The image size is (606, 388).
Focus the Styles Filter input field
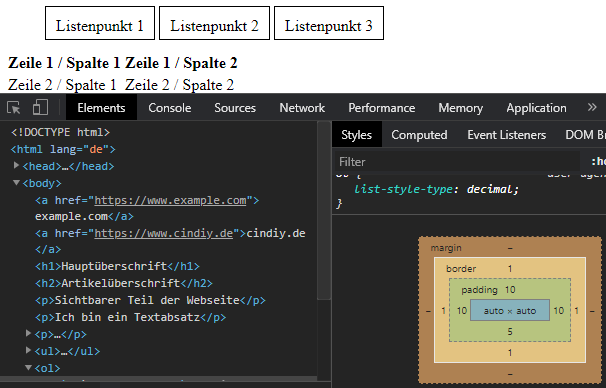pyautogui.click(x=458, y=162)
